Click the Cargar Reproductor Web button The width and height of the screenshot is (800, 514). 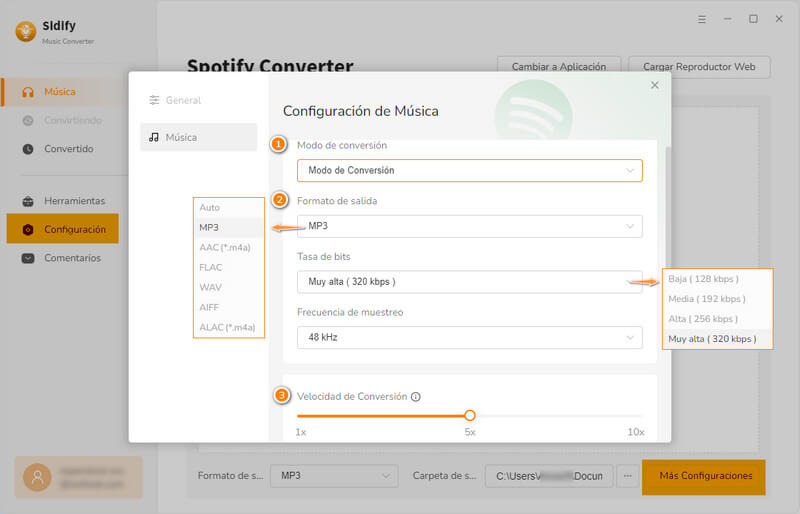pos(699,67)
